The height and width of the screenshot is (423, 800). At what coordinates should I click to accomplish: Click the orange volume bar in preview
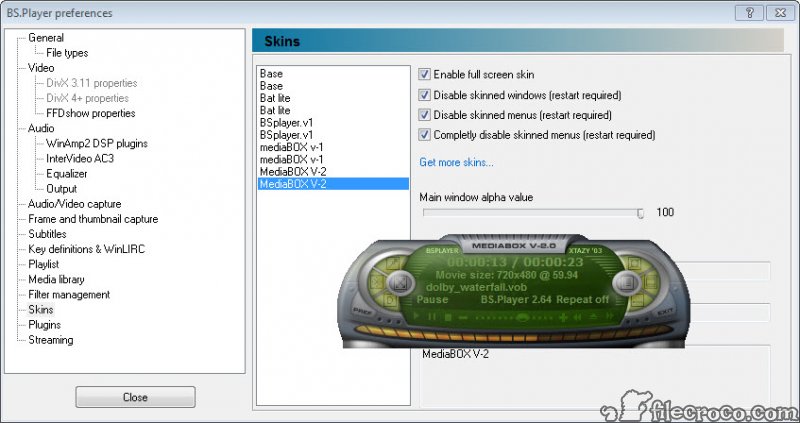tap(513, 334)
